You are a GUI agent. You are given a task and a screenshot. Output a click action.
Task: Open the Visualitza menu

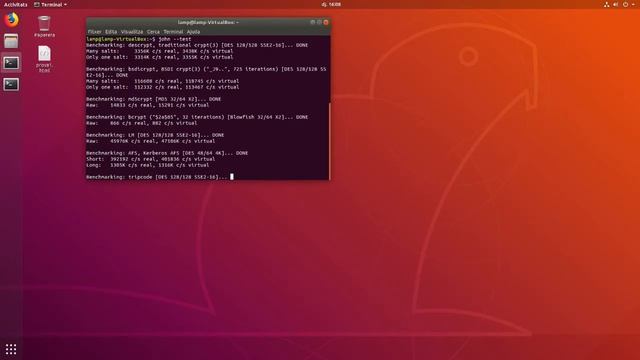pyautogui.click(x=132, y=31)
